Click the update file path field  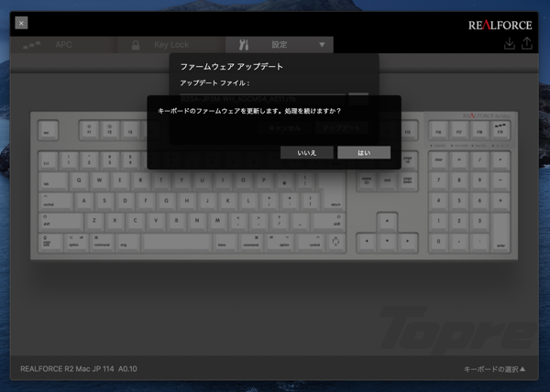click(x=262, y=99)
